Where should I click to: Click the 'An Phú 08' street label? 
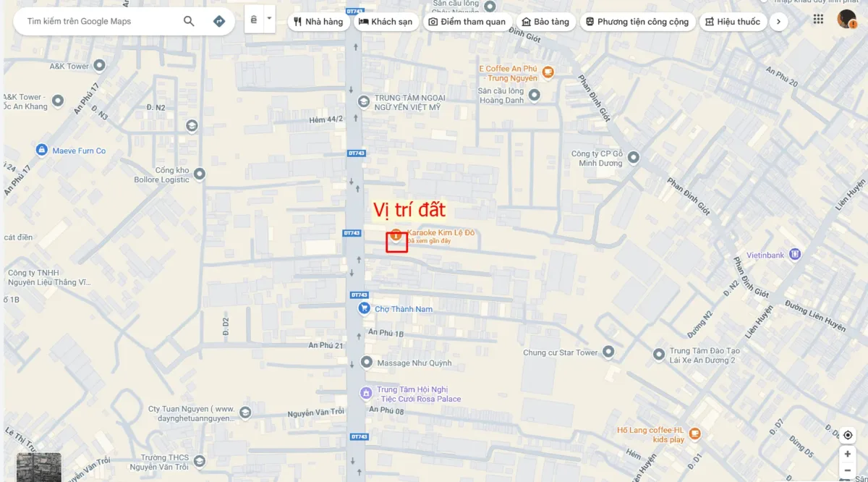(x=385, y=410)
